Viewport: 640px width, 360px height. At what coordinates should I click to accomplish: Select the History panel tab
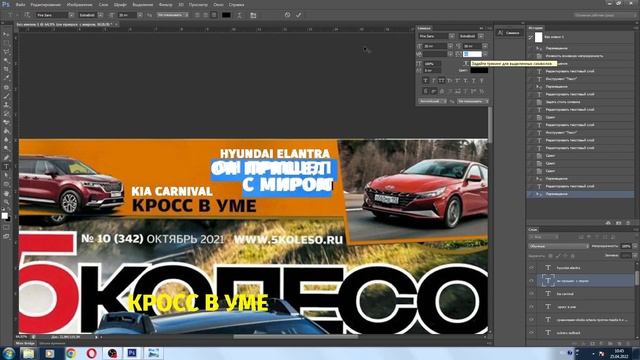(535, 28)
